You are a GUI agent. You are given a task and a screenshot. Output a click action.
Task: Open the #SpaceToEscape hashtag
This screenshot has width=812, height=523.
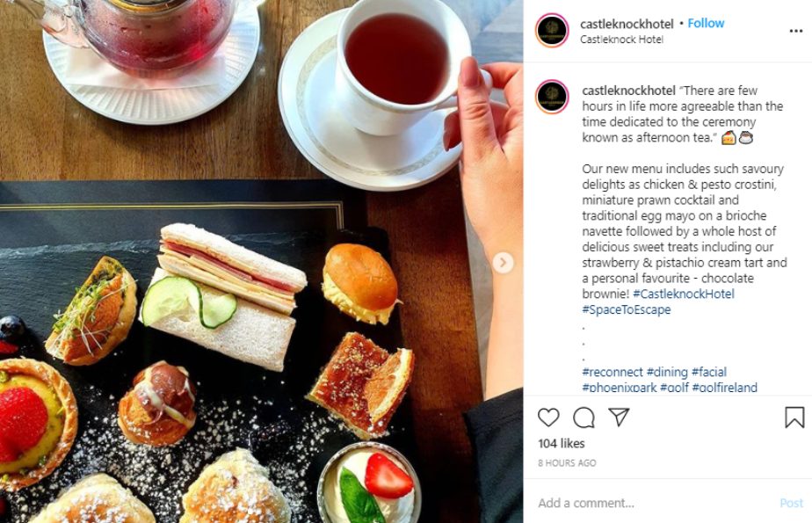(x=626, y=309)
